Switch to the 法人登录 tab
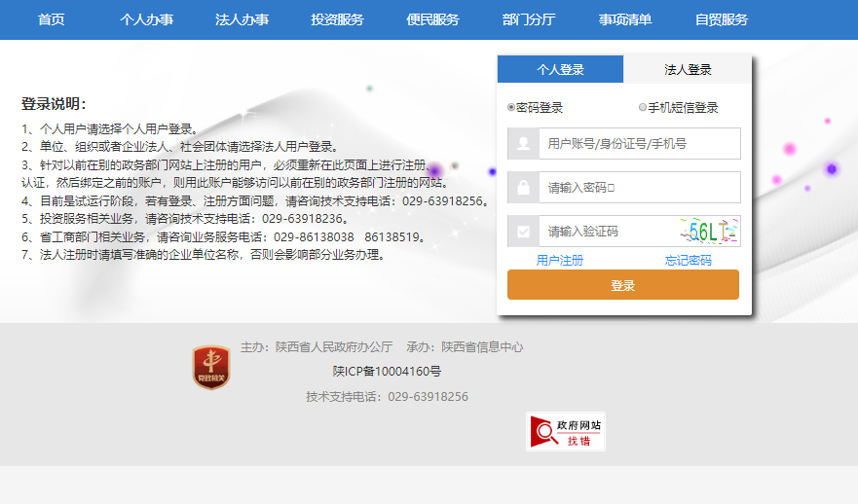Viewport: 858px width, 504px height. (688, 70)
